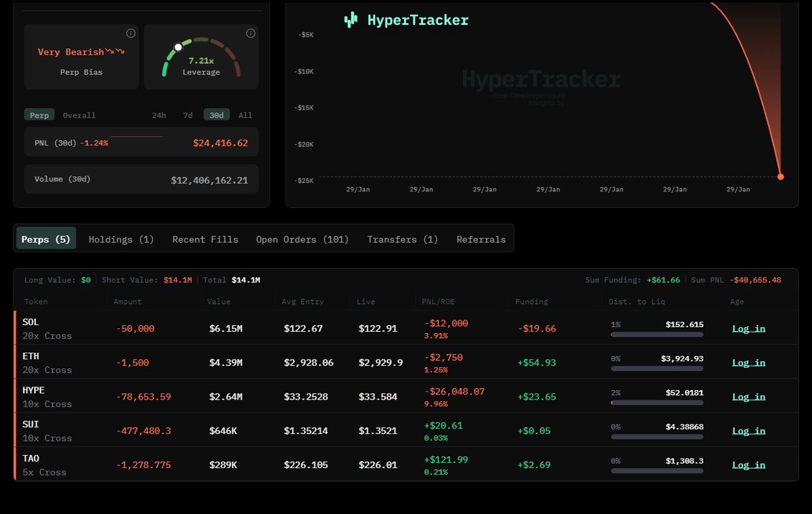Sort by Funding column header

tap(531, 301)
